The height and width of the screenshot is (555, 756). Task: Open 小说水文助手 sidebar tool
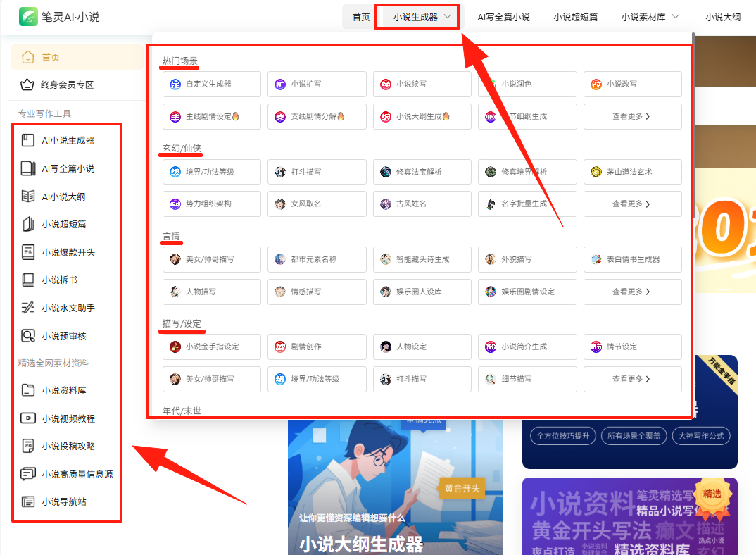(58, 308)
